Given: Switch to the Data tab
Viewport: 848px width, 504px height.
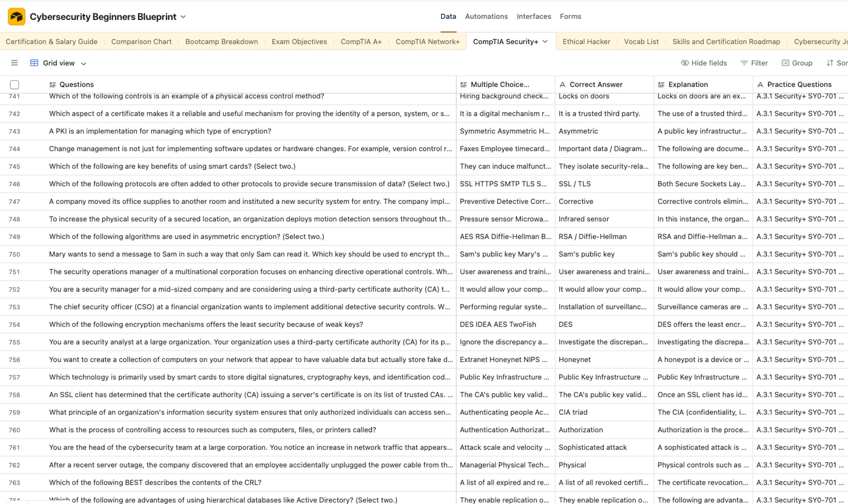Looking at the screenshot, I should (x=448, y=16).
